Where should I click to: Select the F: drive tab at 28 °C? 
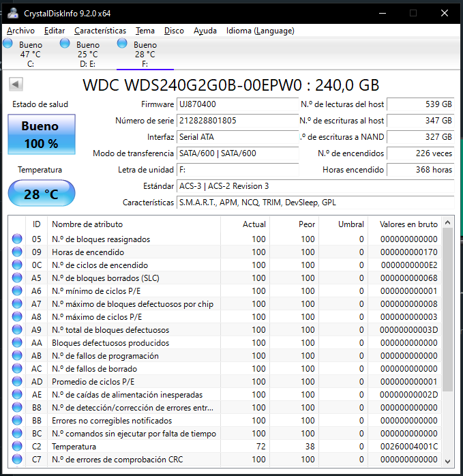(145, 54)
